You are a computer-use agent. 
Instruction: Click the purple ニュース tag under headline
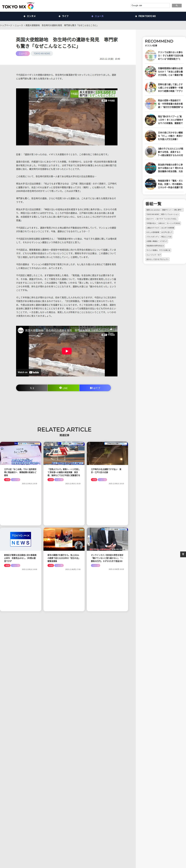coord(23,53)
